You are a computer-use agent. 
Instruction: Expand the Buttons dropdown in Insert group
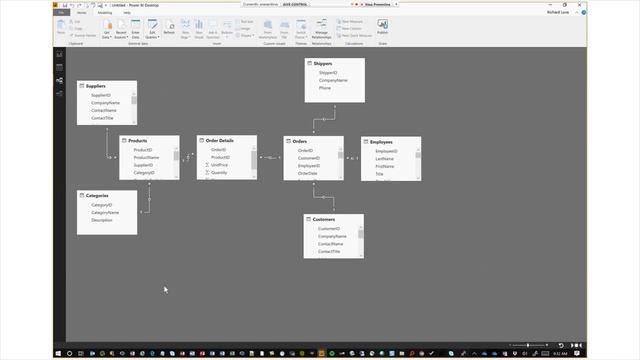click(227, 38)
